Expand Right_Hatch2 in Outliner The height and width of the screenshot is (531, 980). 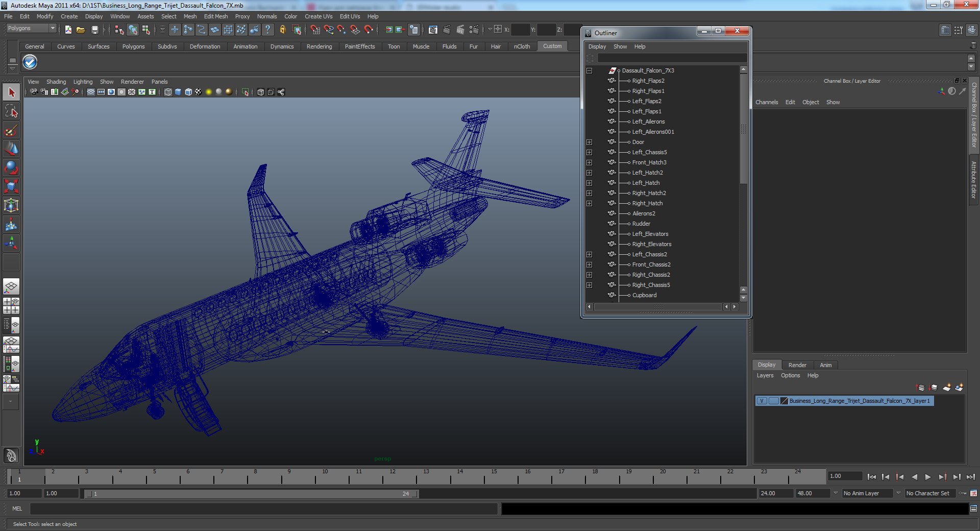pos(590,193)
